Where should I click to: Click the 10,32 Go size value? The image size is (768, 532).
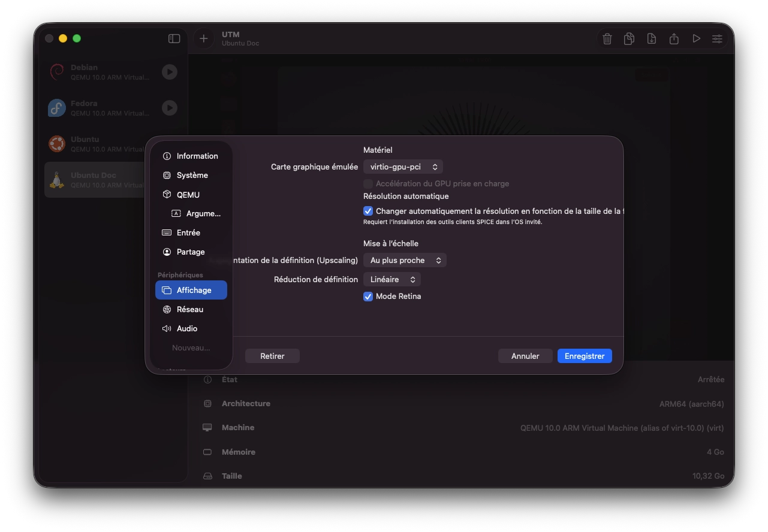tap(709, 476)
